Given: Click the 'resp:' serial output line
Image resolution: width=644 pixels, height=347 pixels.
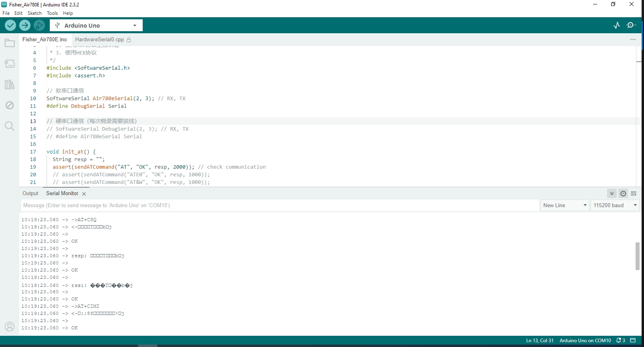Looking at the screenshot, I should tap(73, 256).
